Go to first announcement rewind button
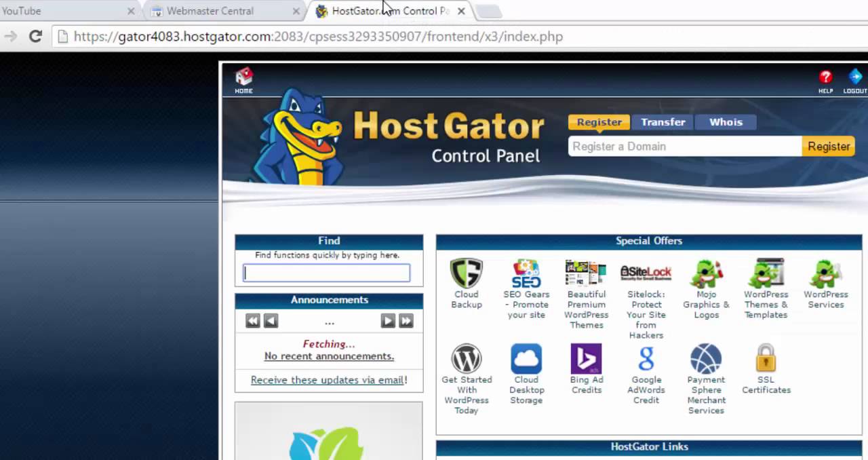868x460 pixels. click(253, 321)
